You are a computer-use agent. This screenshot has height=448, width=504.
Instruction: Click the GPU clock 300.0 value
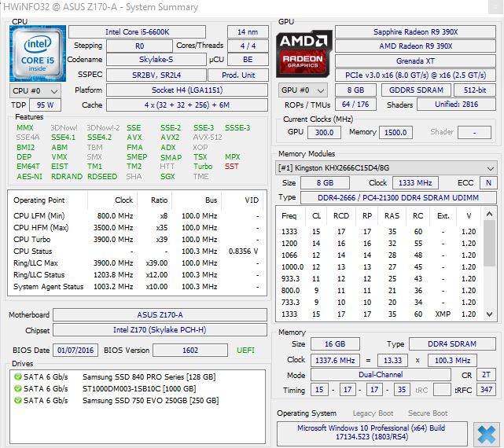pos(324,132)
